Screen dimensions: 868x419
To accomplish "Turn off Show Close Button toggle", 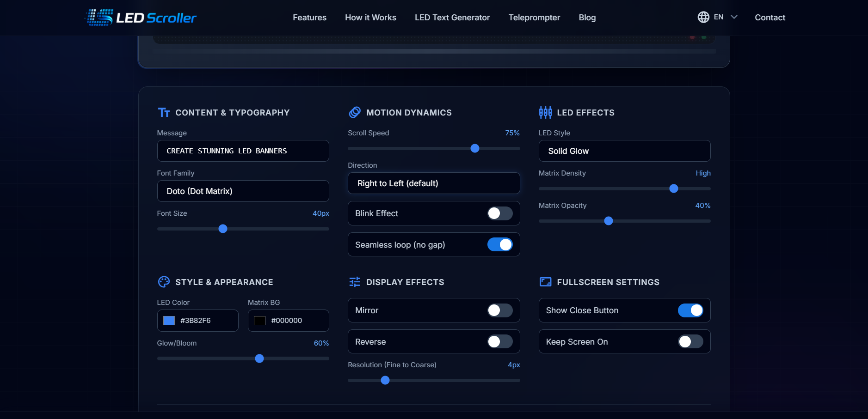I will coord(690,310).
